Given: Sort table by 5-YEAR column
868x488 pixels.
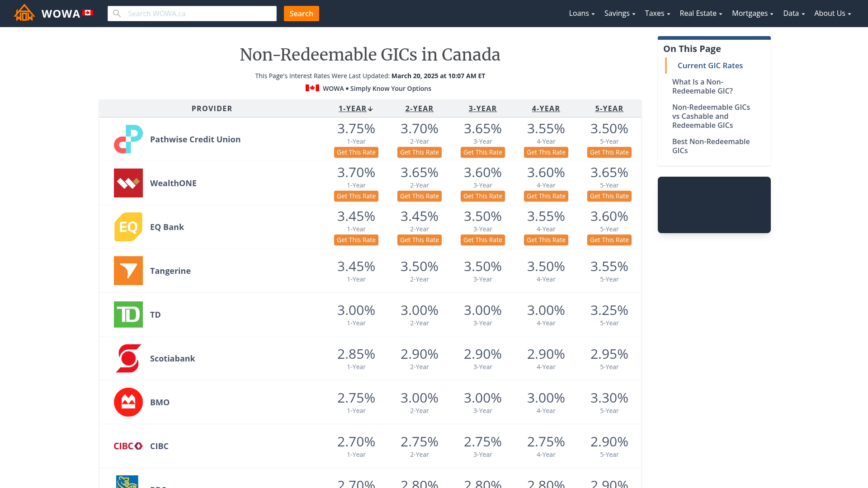Looking at the screenshot, I should pos(609,108).
